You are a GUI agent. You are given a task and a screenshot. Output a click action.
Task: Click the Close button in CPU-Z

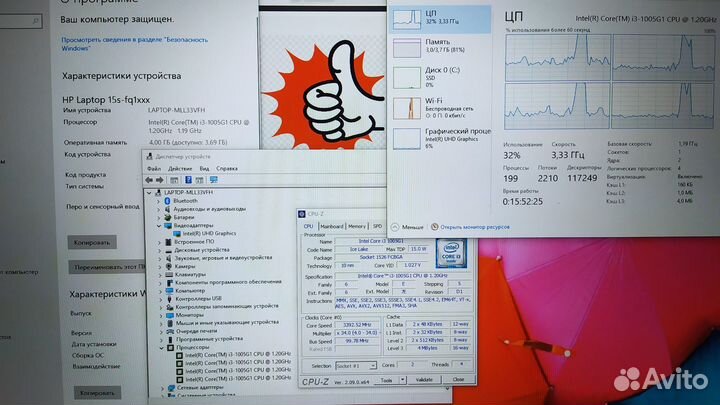(458, 380)
